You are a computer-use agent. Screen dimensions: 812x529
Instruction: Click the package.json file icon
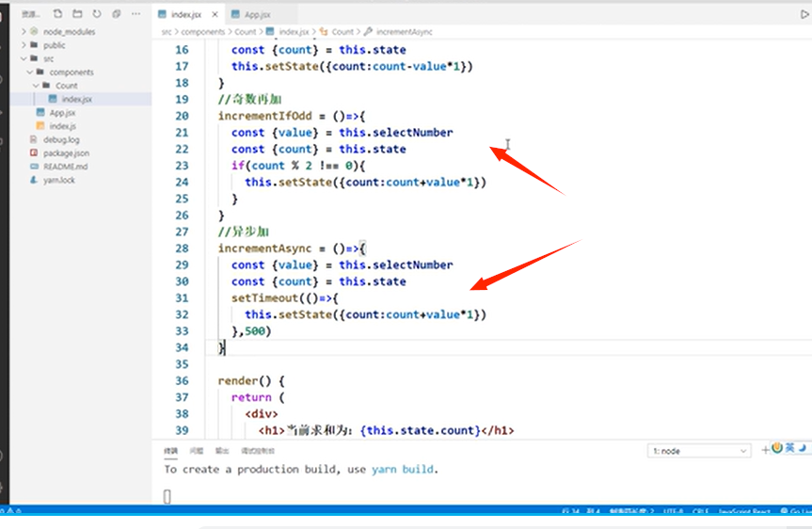[x=34, y=152]
